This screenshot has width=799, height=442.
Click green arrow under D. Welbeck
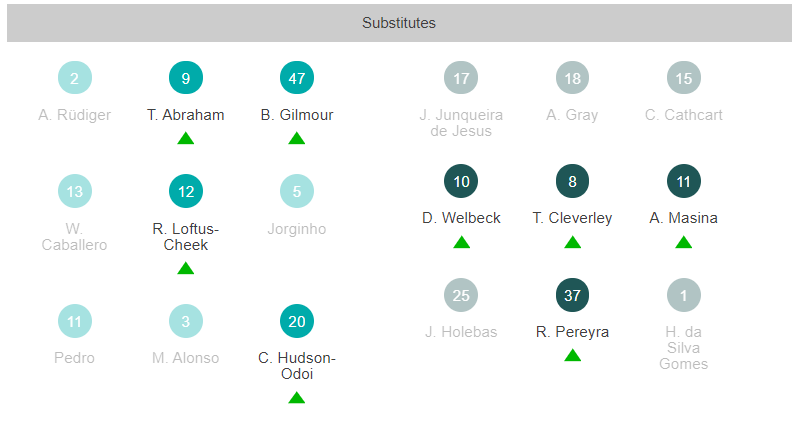(x=461, y=241)
